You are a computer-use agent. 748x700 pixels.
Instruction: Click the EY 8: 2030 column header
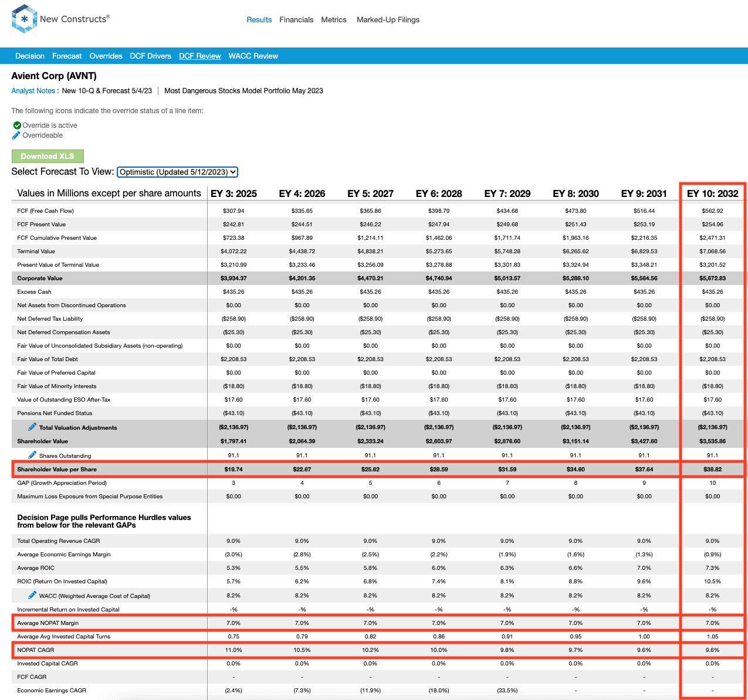(x=576, y=193)
